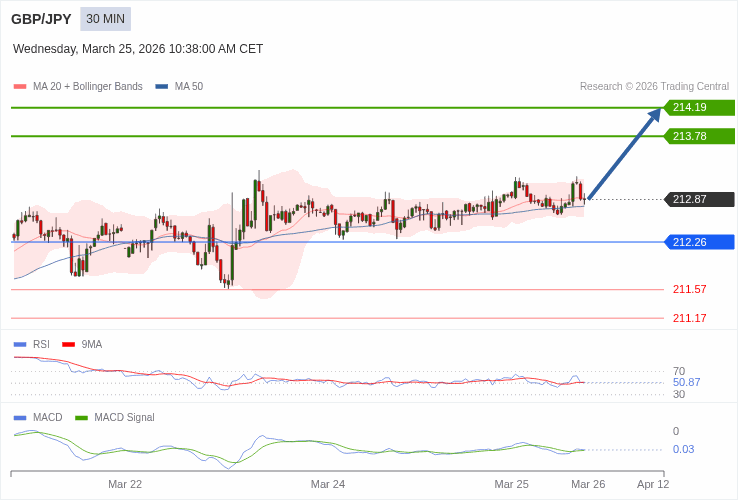Viewport: 738px width, 500px height.
Task: Click the 9MA red legend marker
Action: (x=68, y=345)
